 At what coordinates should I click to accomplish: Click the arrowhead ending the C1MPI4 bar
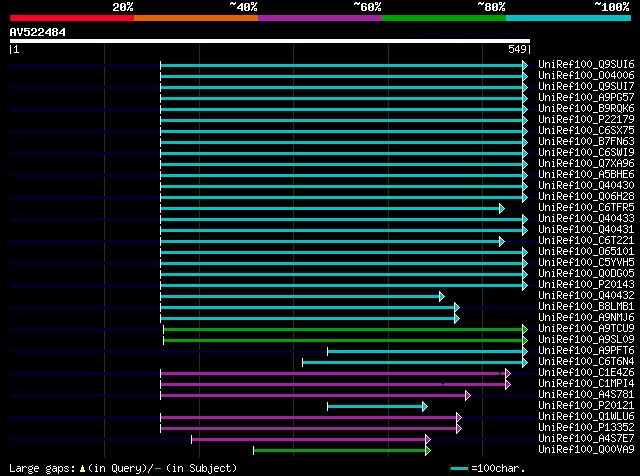[508, 385]
